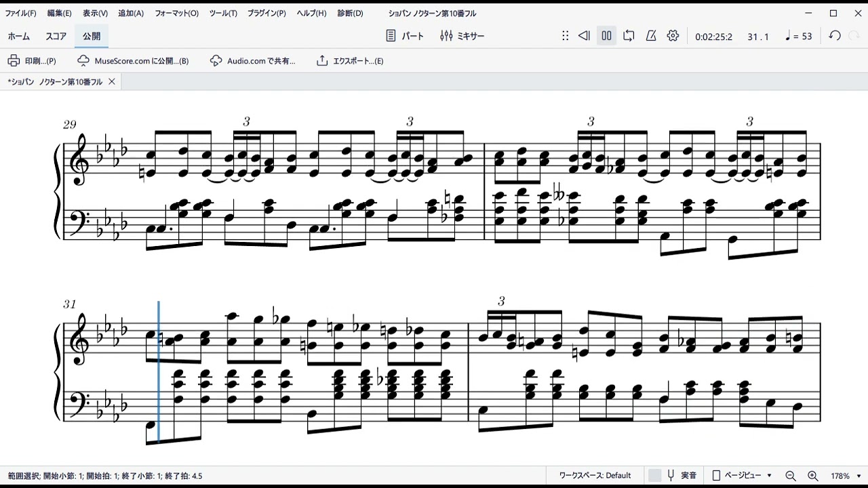
Task: Publish score to MuseScore.com
Action: [x=133, y=61]
